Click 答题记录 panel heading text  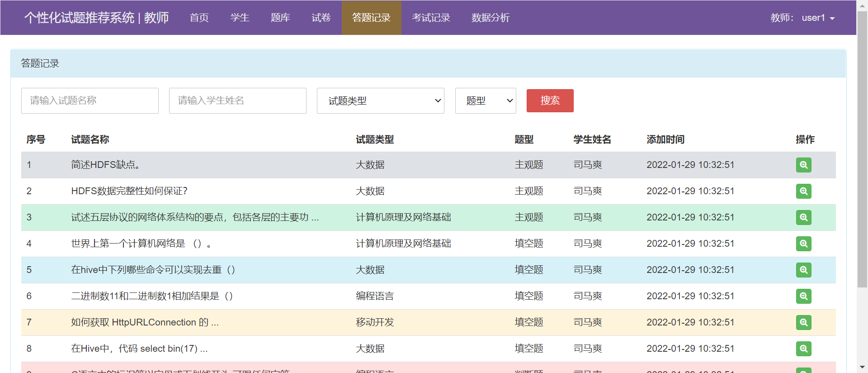(40, 63)
